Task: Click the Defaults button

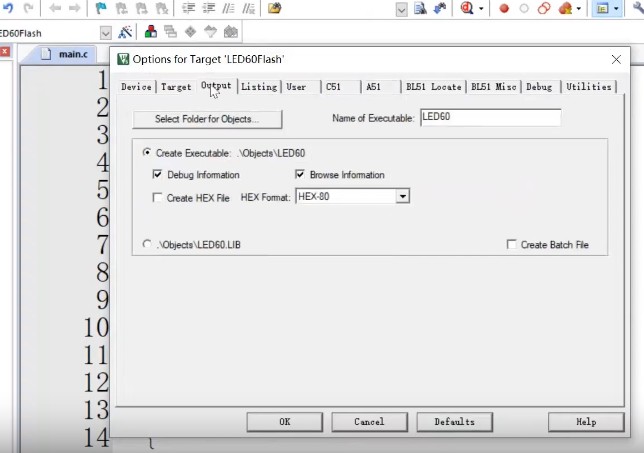Action: 455,422
